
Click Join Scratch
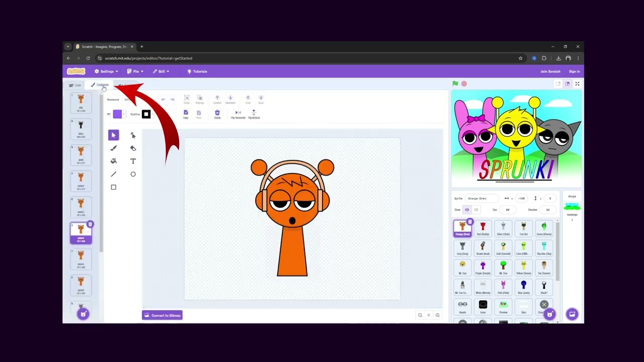(550, 71)
